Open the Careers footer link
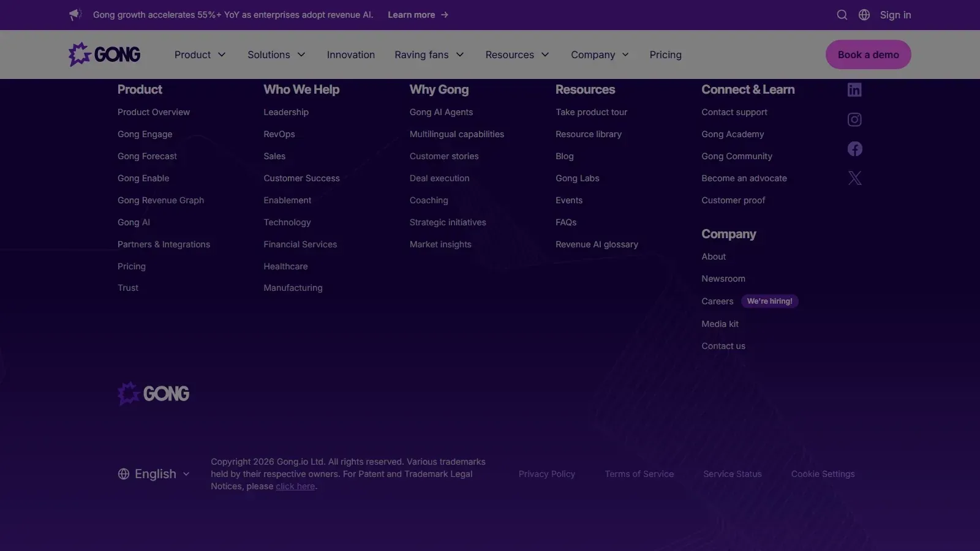Viewport: 980px width, 551px height. click(717, 301)
